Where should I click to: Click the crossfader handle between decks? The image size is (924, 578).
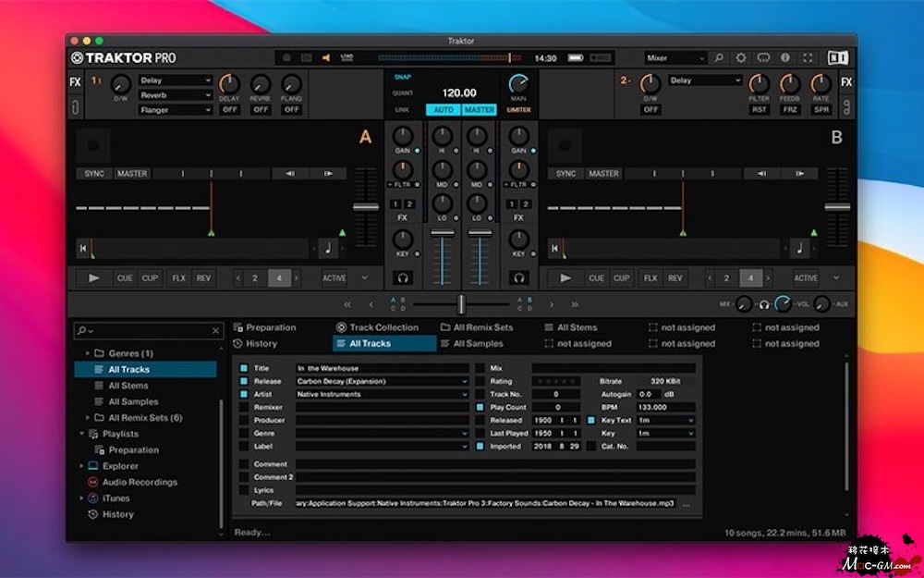[461, 304]
